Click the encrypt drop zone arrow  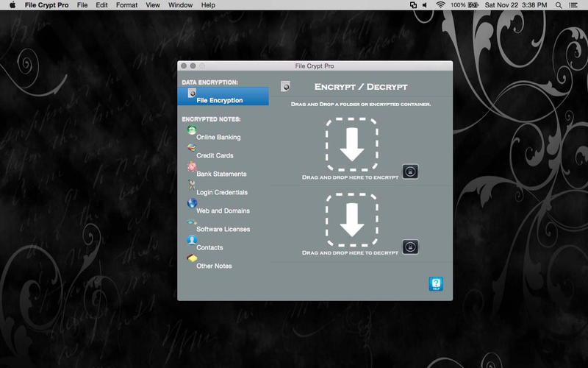pyautogui.click(x=352, y=144)
